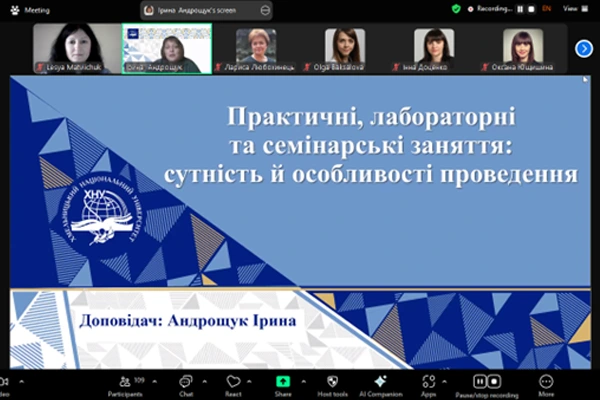Stop recording from top indicator
Viewport: 600px width, 400px height.
[531, 9]
